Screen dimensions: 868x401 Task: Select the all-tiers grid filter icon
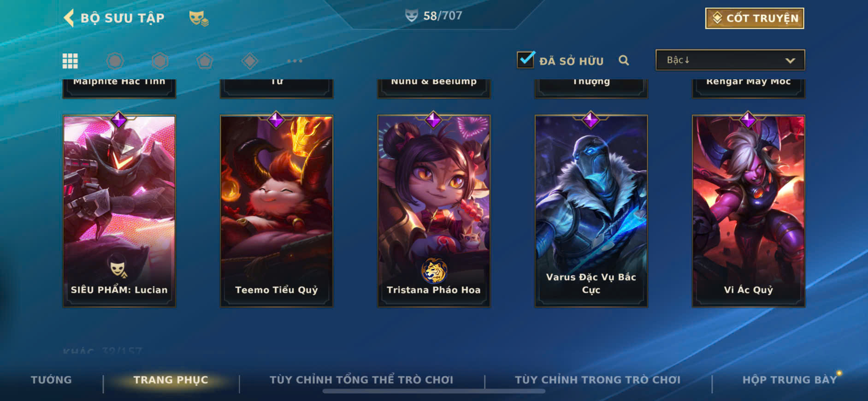(x=70, y=61)
